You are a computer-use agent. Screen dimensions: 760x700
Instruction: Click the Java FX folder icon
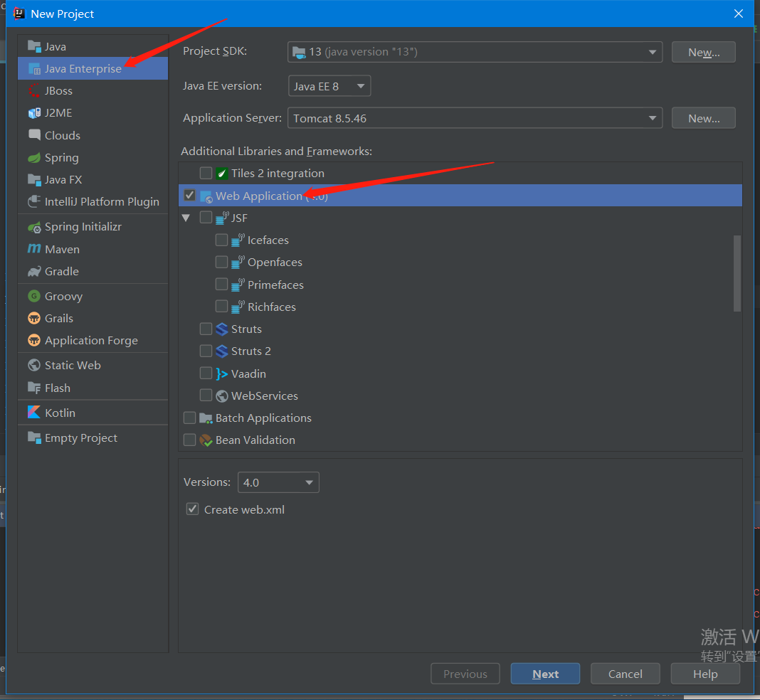pos(34,180)
